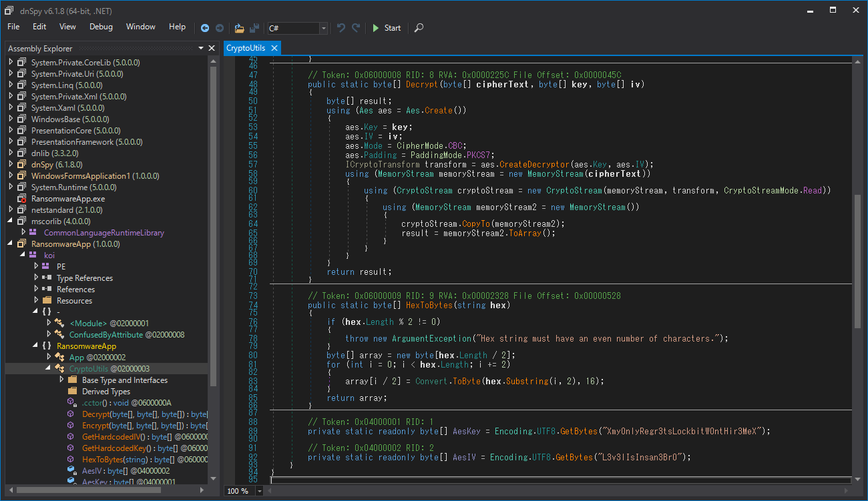Viewport: 868px width, 501px height.
Task: Click the Navigate Back arrow icon
Action: tap(205, 28)
